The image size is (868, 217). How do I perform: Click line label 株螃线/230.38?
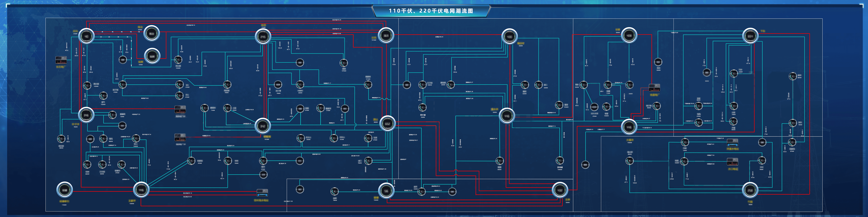[206, 136]
